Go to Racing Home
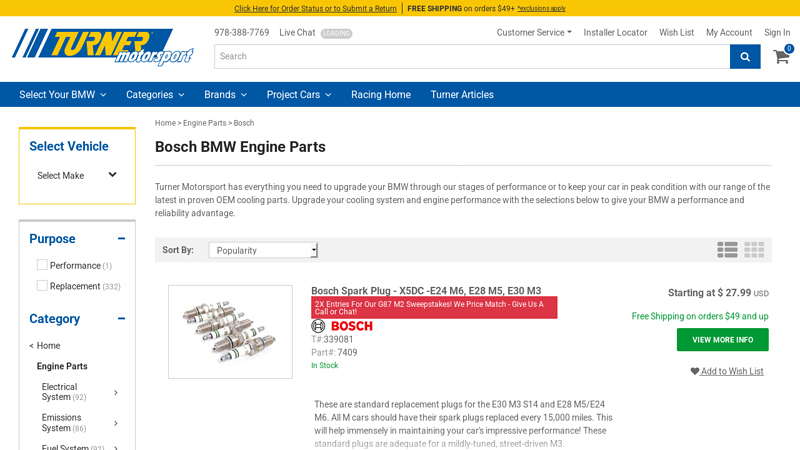Image resolution: width=800 pixels, height=450 pixels. point(381,94)
